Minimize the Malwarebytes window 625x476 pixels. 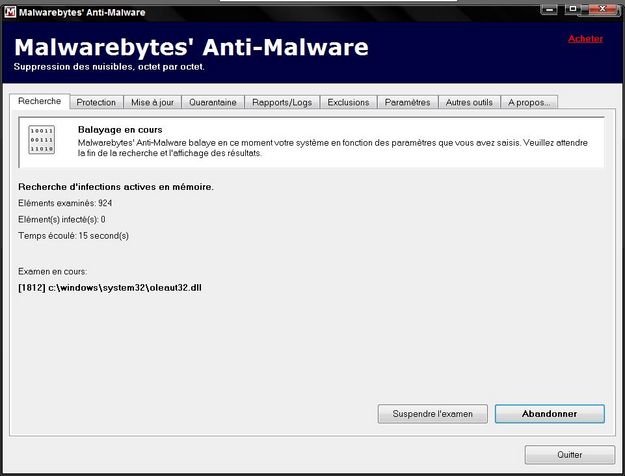[549, 9]
